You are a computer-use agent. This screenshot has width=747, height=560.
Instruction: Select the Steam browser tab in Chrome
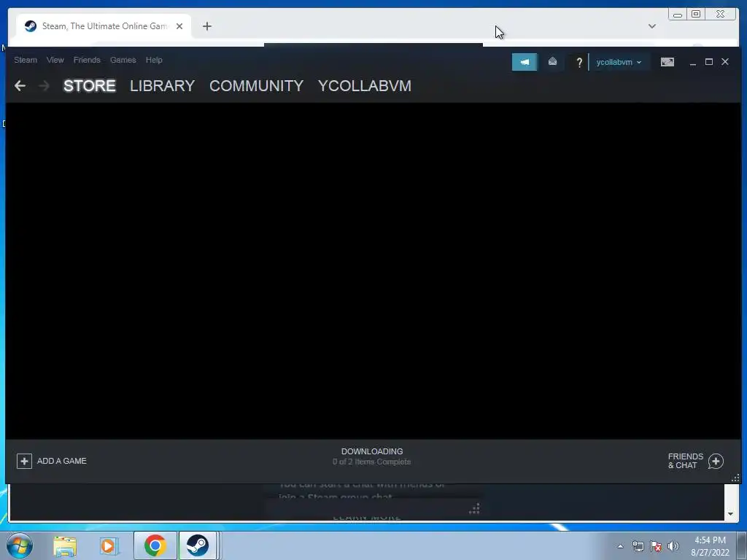pos(104,26)
